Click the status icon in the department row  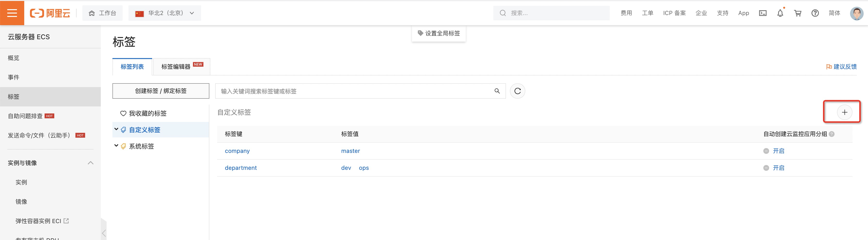[x=766, y=168]
